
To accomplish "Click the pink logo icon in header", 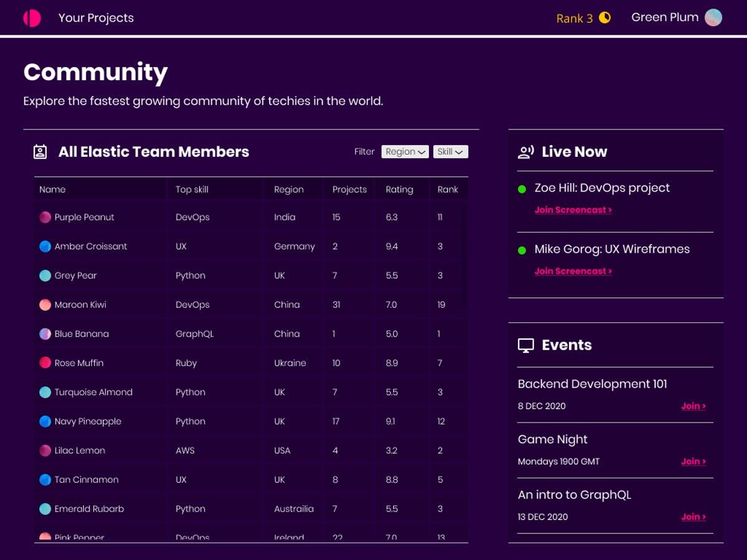I will click(32, 18).
